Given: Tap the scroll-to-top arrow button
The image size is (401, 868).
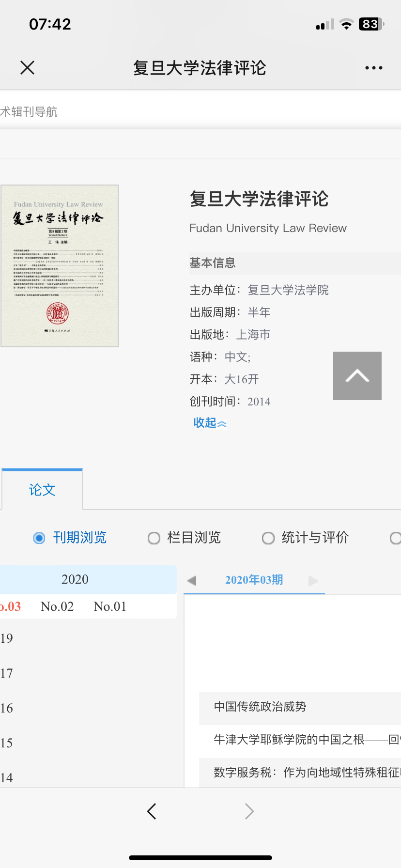Looking at the screenshot, I should click(x=357, y=376).
